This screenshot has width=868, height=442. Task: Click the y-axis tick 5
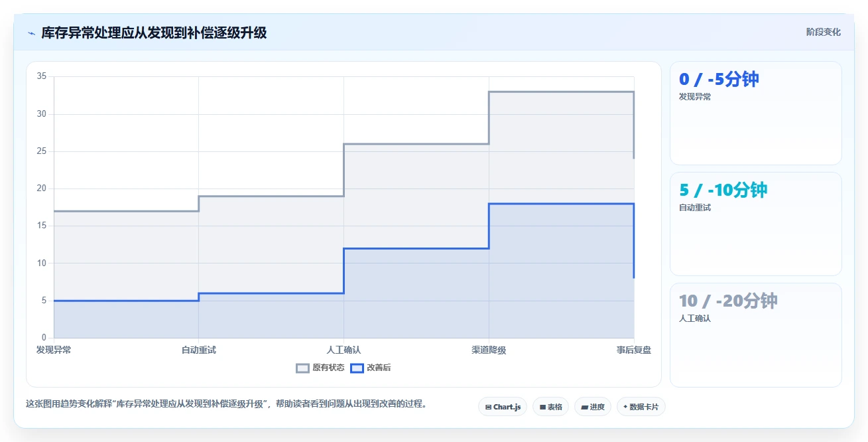44,301
